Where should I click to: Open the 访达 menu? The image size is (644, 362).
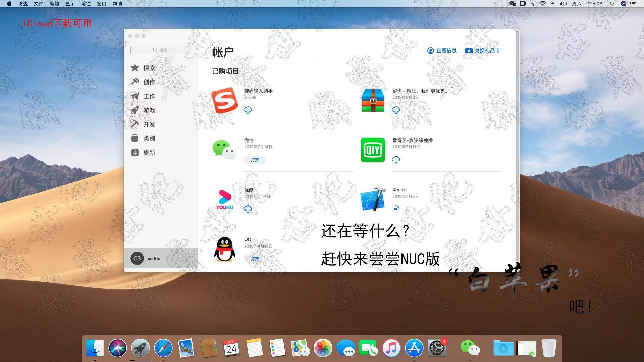[23, 4]
